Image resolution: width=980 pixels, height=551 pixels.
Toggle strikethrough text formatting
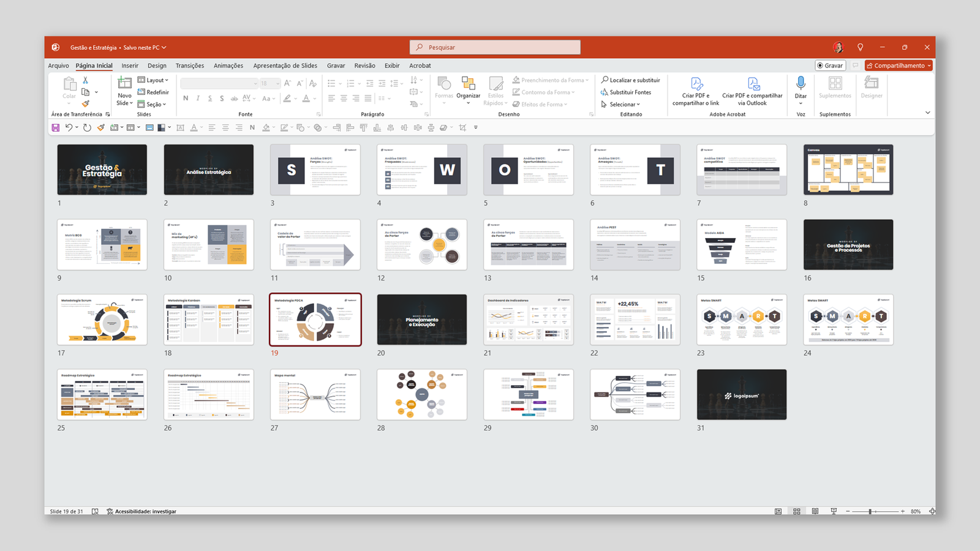(234, 98)
